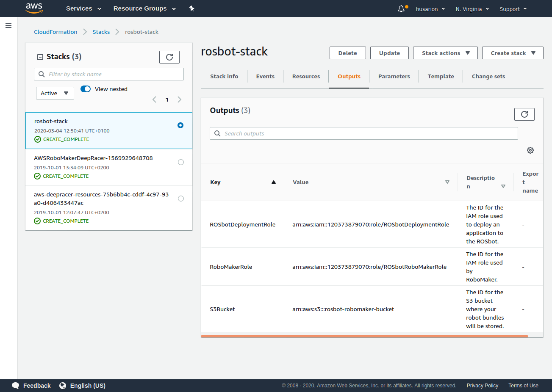The width and height of the screenshot is (552, 392).
Task: Focus the Search outputs field
Action: pyautogui.click(x=364, y=133)
